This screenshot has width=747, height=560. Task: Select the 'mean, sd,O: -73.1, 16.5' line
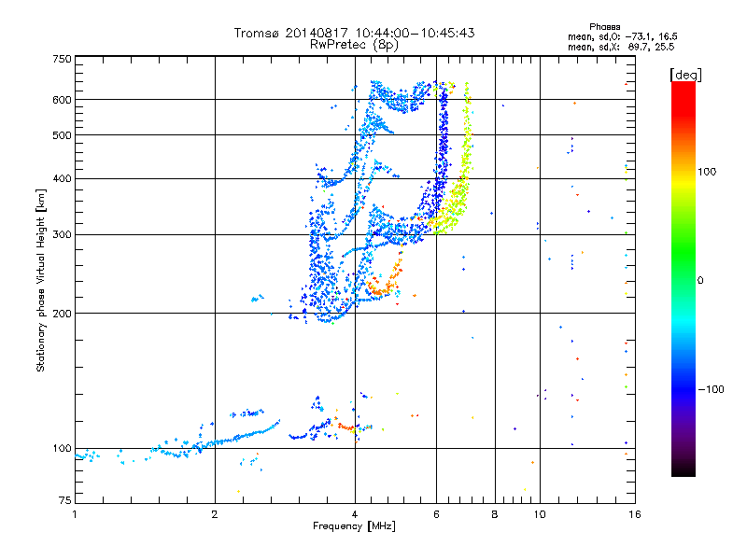click(x=622, y=36)
